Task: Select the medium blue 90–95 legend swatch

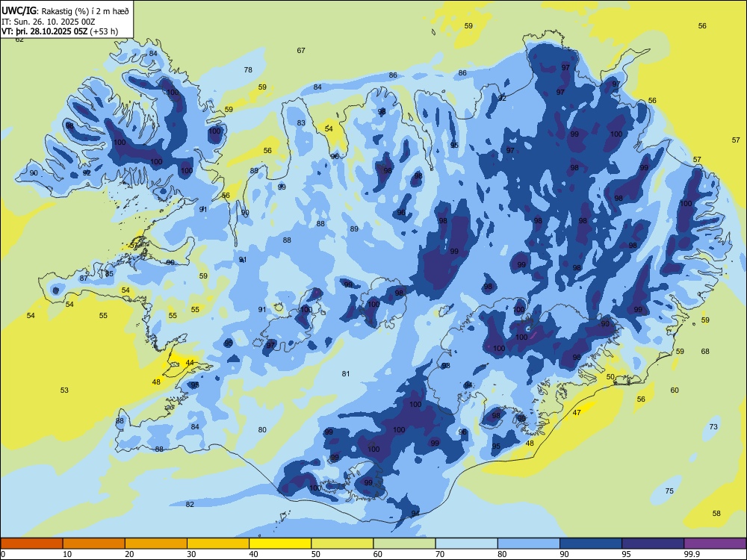Action: coord(591,544)
